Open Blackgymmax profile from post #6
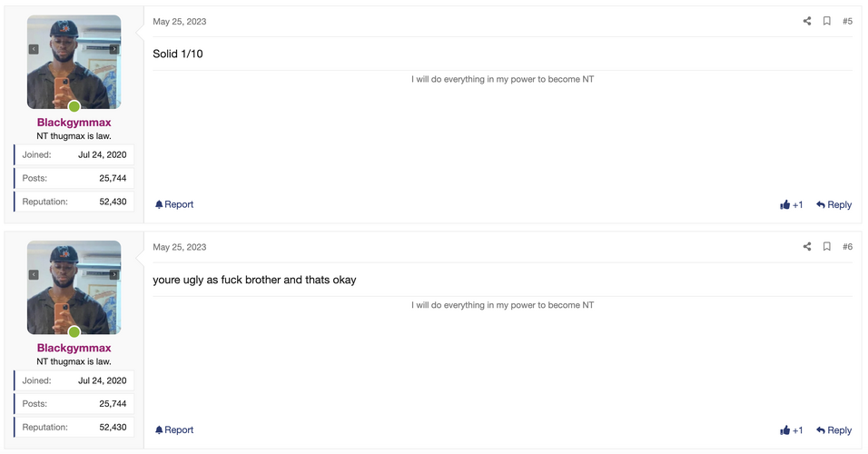The height and width of the screenshot is (454, 868). point(74,348)
